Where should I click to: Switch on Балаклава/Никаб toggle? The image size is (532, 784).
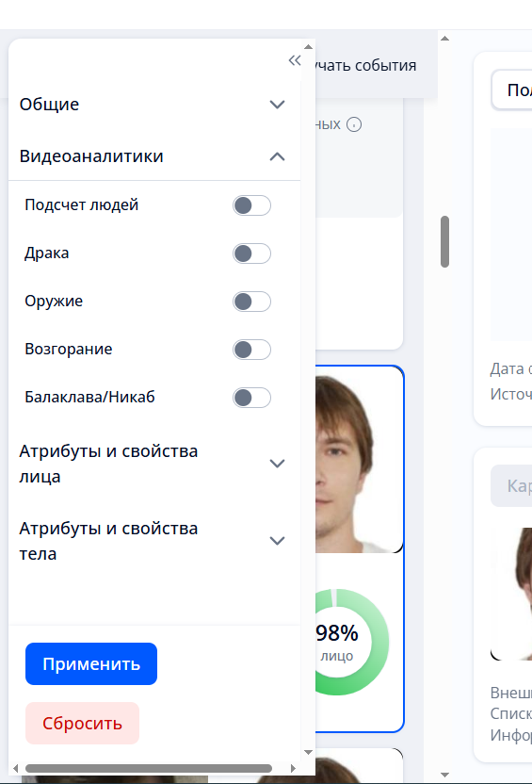[251, 398]
